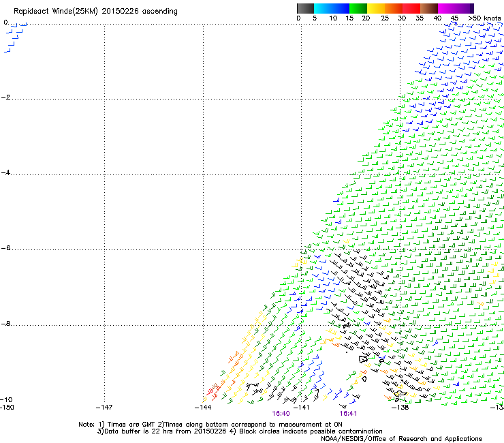Click the word 'ascending' in the title
Screen dimensions: 504x443
pyautogui.click(x=160, y=12)
